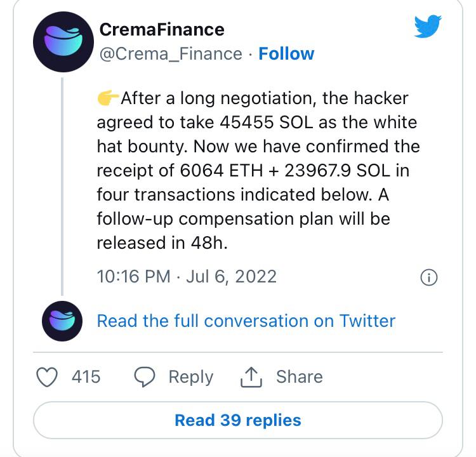Screen dimensions: 476x457
Task: Open the circled info icon beside the date
Action: tap(430, 277)
